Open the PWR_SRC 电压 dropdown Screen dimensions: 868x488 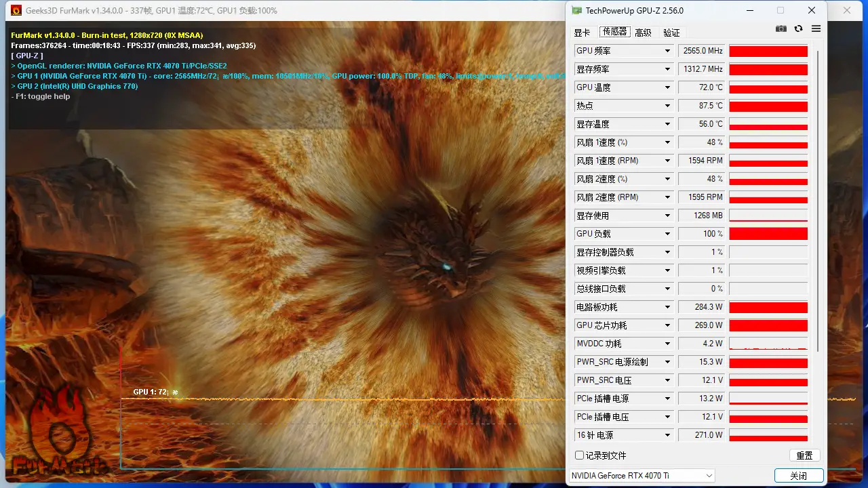pyautogui.click(x=667, y=380)
